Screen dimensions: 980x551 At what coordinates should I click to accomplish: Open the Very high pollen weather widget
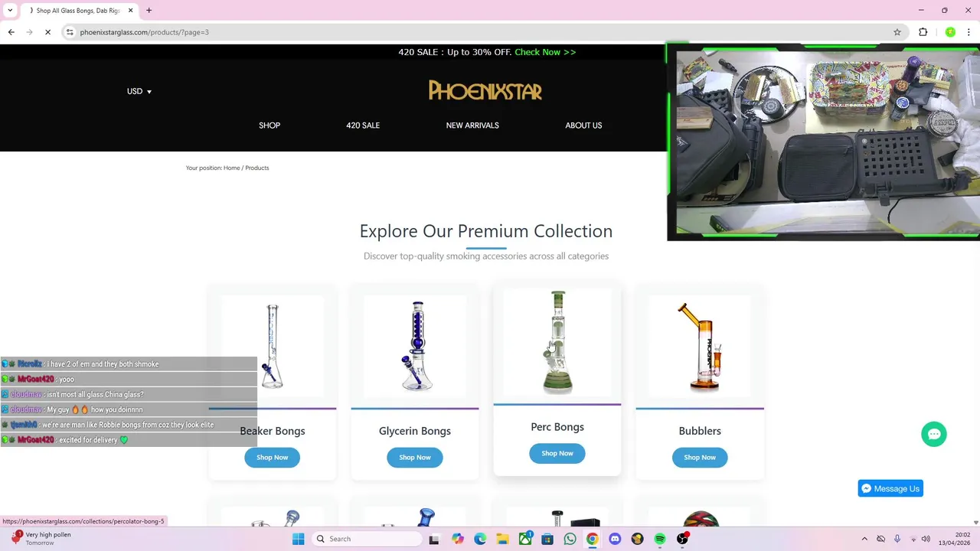[x=40, y=539]
